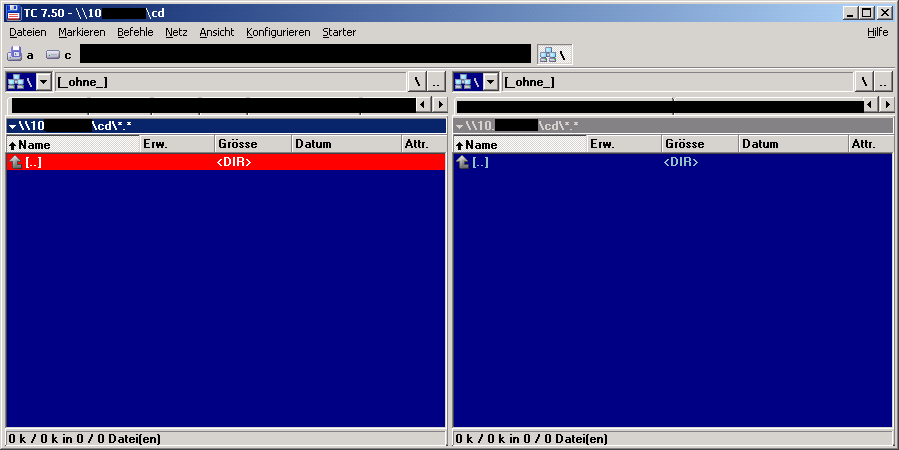The width and height of the screenshot is (899, 450).
Task: Close the TC 7.50 window
Action: 885,13
